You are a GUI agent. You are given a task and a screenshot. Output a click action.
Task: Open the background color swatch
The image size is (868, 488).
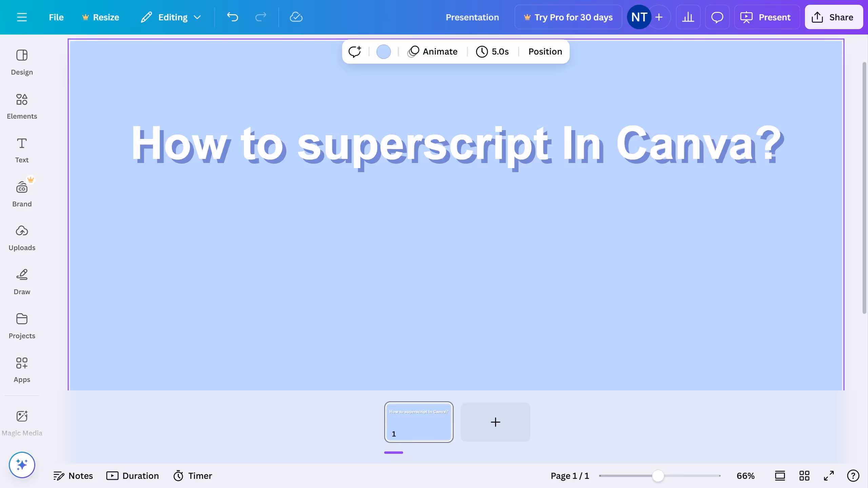tap(383, 52)
